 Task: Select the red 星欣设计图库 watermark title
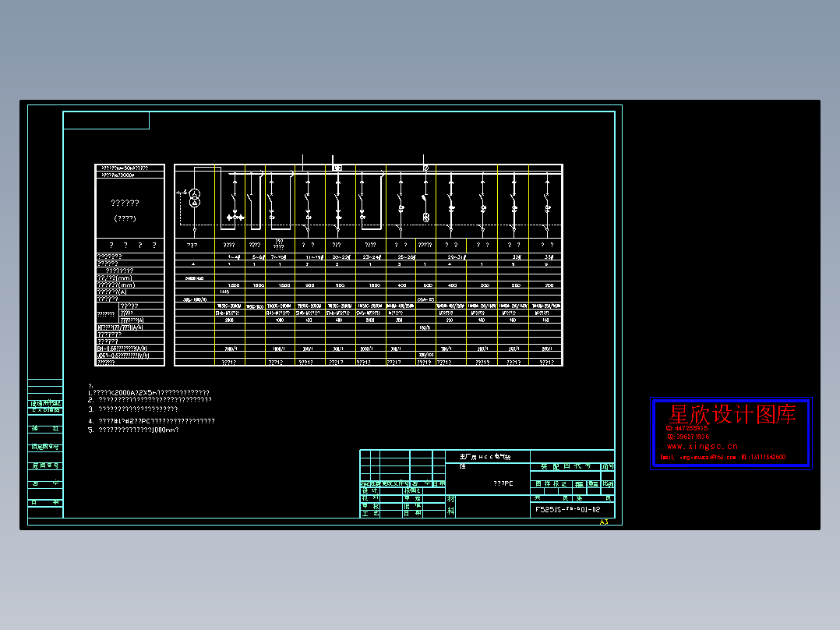732,415
